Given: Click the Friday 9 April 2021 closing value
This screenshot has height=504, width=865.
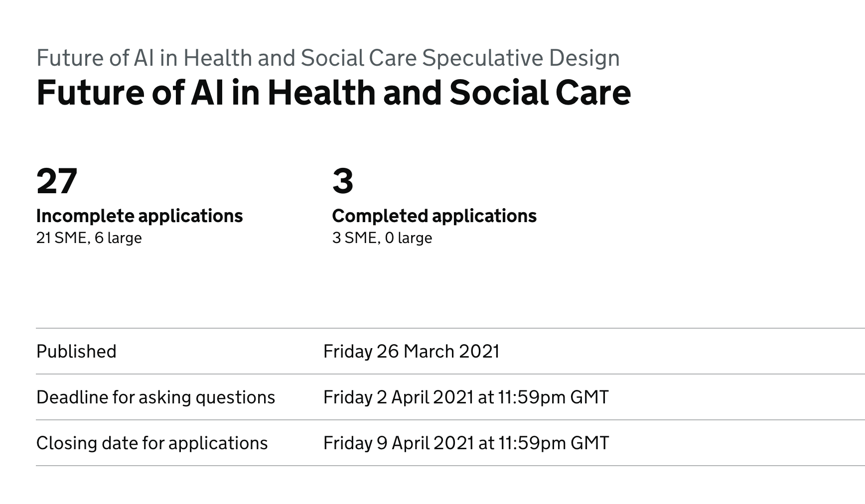Looking at the screenshot, I should pos(466,443).
